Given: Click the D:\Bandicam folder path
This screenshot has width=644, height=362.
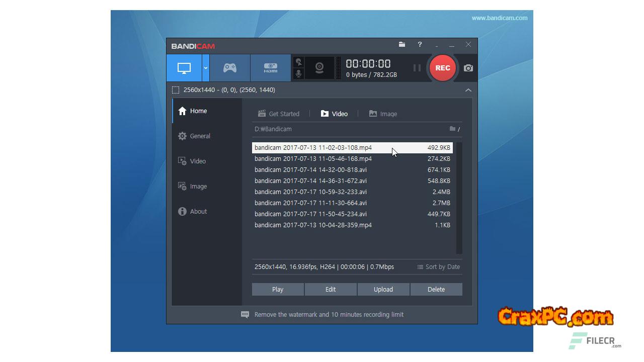Looking at the screenshot, I should pyautogui.click(x=273, y=129).
